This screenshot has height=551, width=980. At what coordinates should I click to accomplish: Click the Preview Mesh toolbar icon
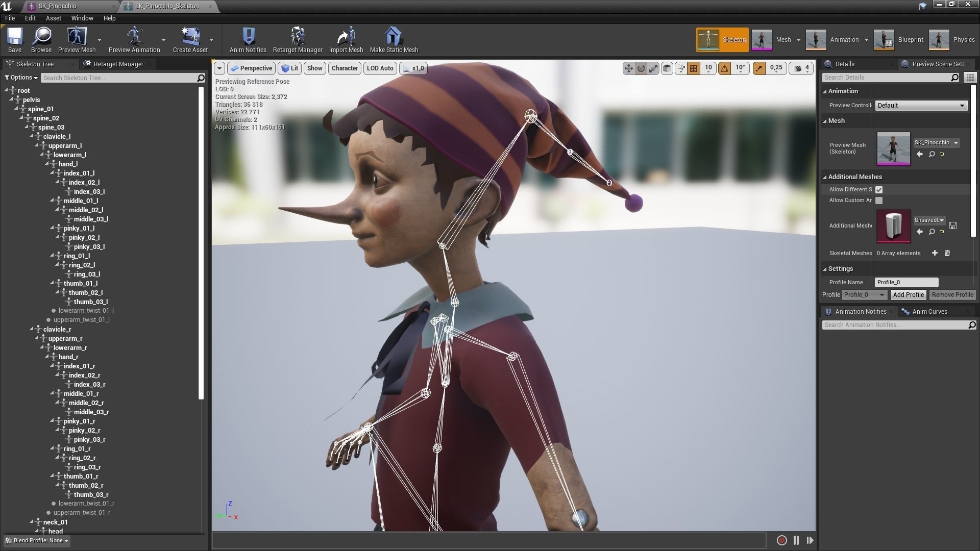pyautogui.click(x=77, y=40)
